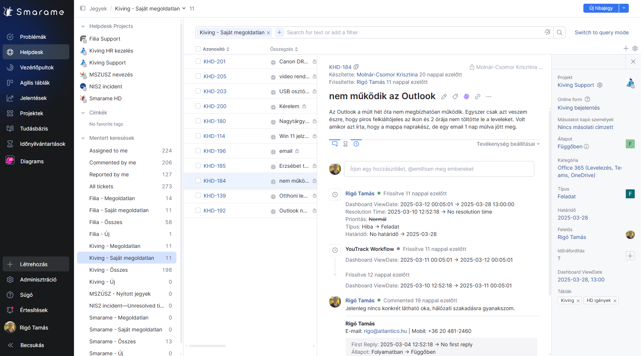Remove the HD igények board tag
The image size is (644, 356).
[x=615, y=301]
